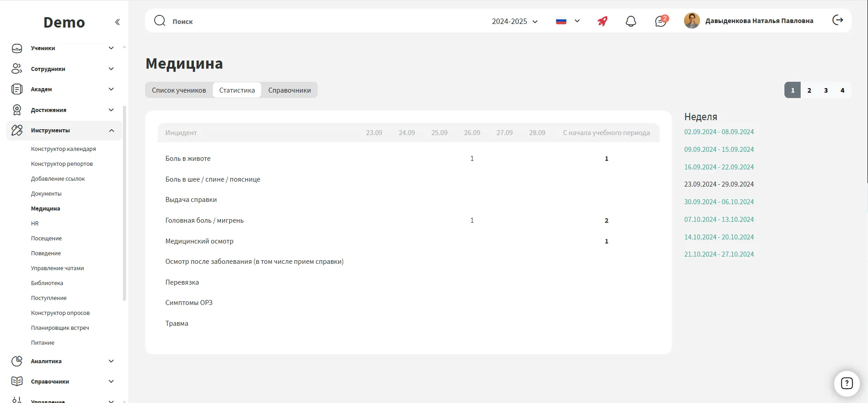Collapse the sidebar with double chevron
Viewport: 868px width, 403px height.
pos(117,22)
